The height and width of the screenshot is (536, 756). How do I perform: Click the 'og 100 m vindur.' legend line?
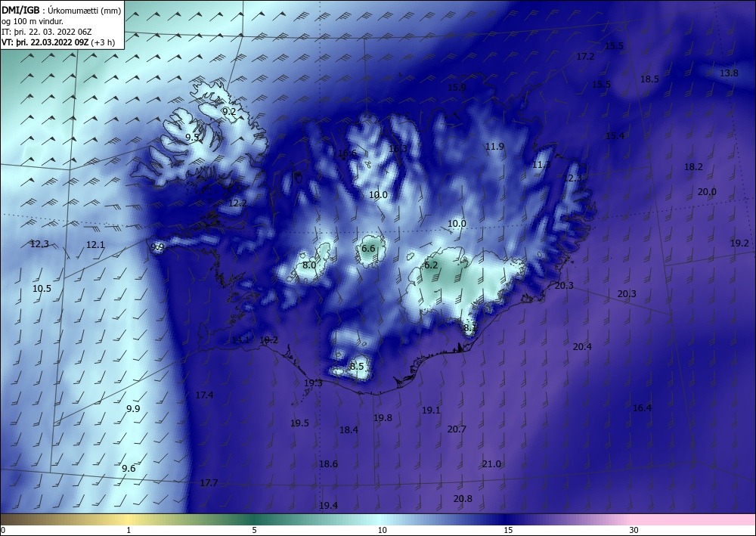(x=33, y=21)
